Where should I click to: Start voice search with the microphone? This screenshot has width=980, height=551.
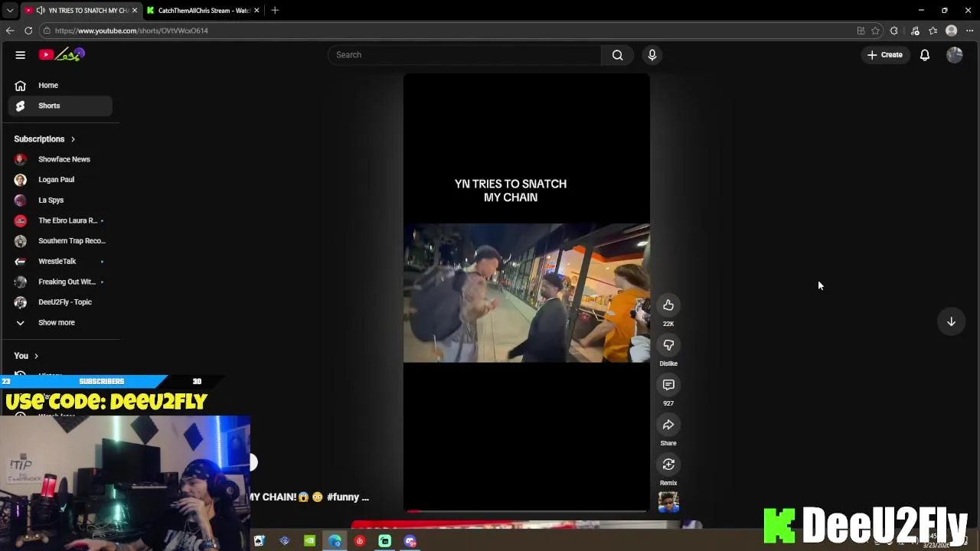pyautogui.click(x=652, y=55)
